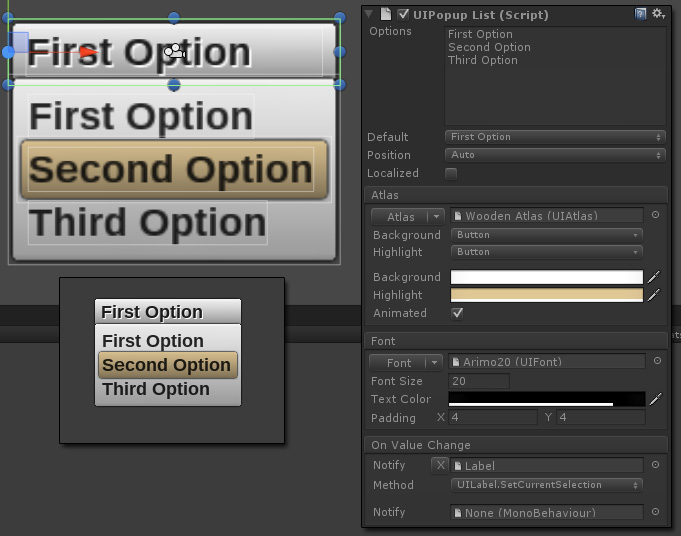Pick Background color with eyedropper
The image size is (681, 536).
[654, 277]
